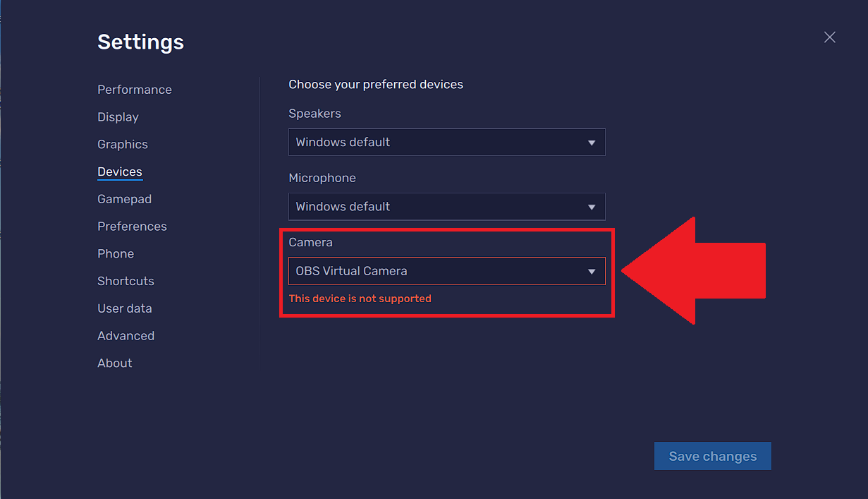Open the Phone settings section
Image resolution: width=868 pixels, height=499 pixels.
click(116, 254)
